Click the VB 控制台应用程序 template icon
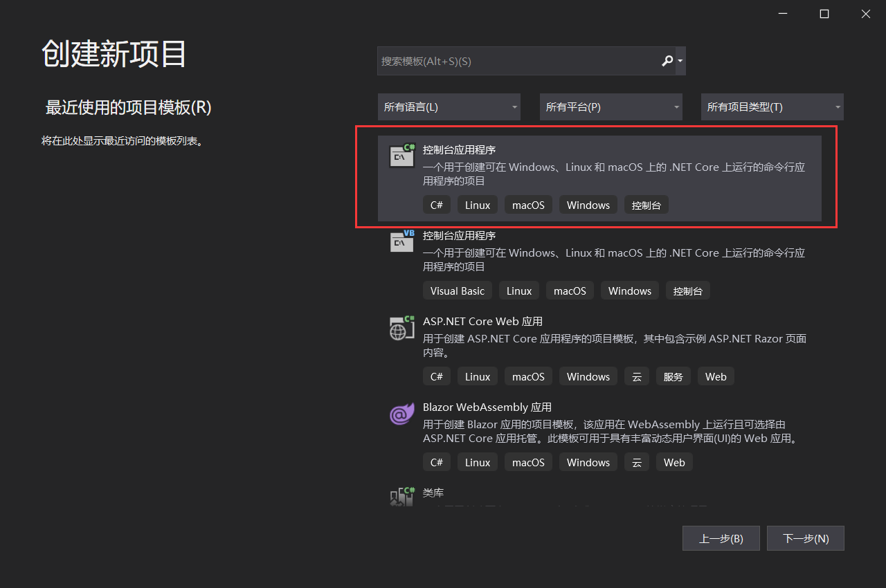 point(401,241)
